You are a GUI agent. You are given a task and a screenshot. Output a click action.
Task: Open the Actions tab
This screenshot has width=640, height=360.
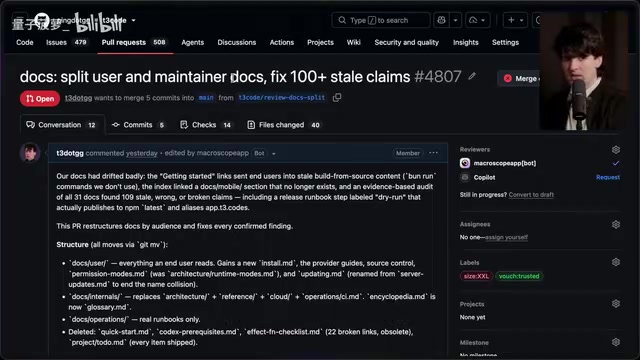click(x=282, y=42)
